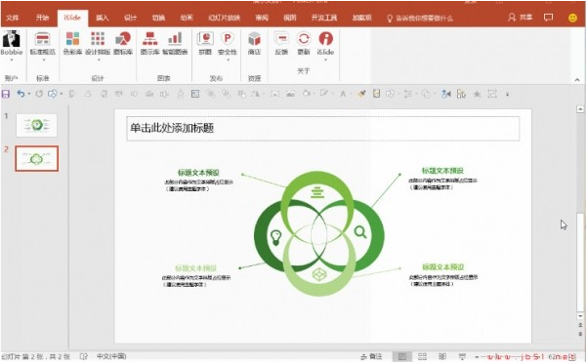The image size is (588, 364).
Task: Click the spell check icon in status bar
Action: [84, 356]
